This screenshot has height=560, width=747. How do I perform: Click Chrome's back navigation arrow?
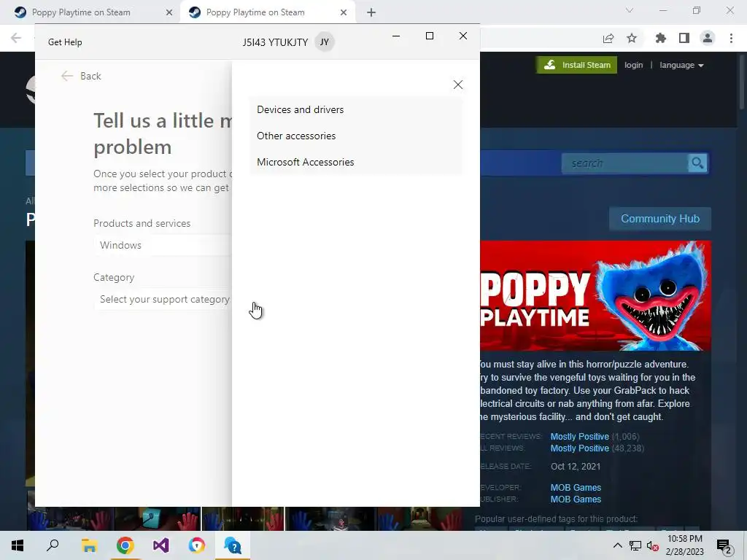point(16,38)
